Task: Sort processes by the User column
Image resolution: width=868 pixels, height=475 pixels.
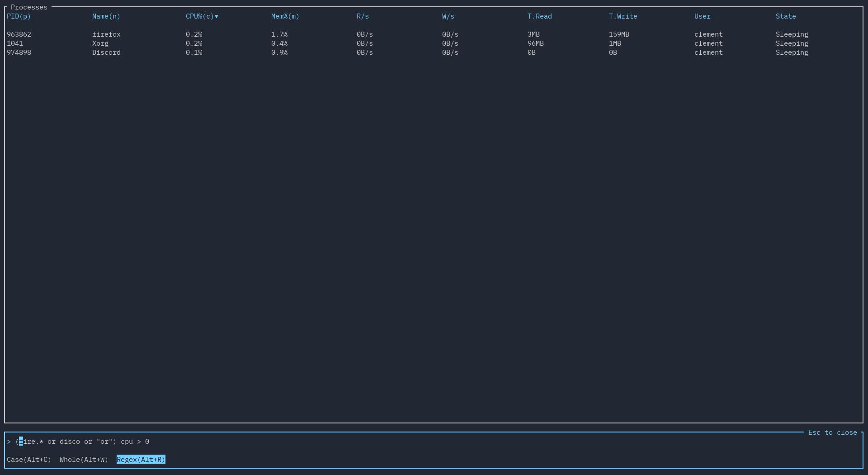Action: click(x=702, y=16)
